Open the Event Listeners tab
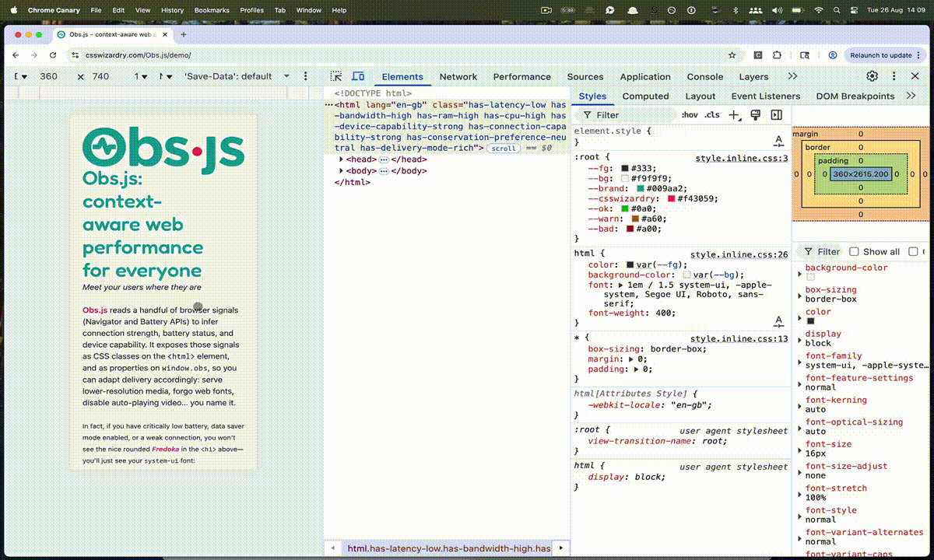Screen dimensions: 934x560 coord(765,96)
